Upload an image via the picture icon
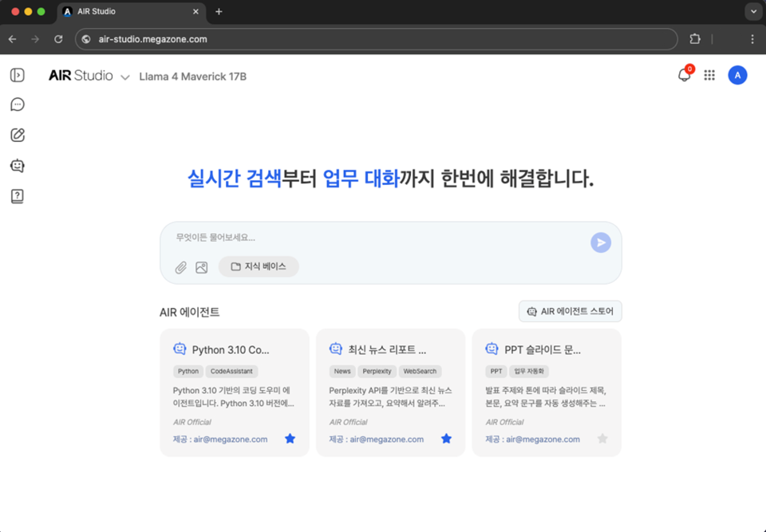The width and height of the screenshot is (766, 532). click(x=201, y=267)
